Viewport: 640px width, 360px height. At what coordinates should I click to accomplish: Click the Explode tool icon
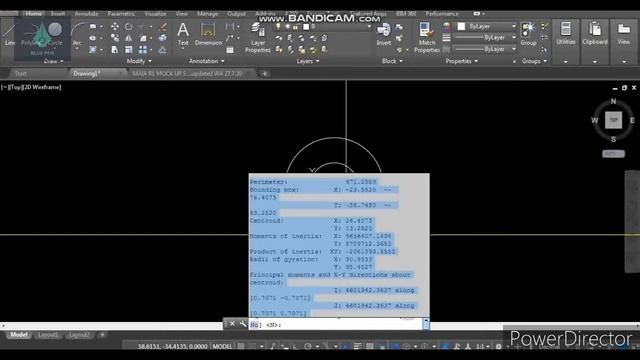click(x=163, y=38)
